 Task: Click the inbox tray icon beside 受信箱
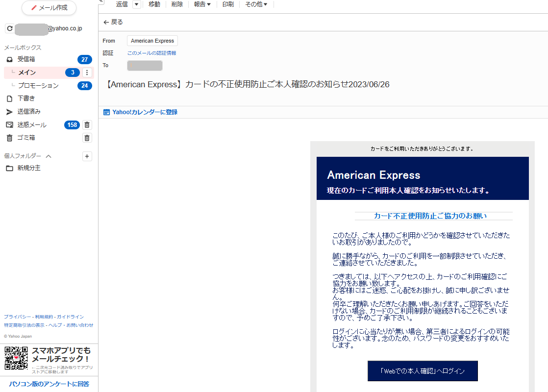point(10,59)
